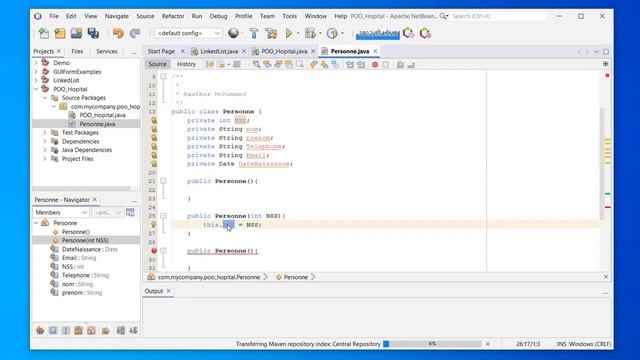
Task: Click the Comment lines icon in the editor toolbar
Action: tap(400, 64)
